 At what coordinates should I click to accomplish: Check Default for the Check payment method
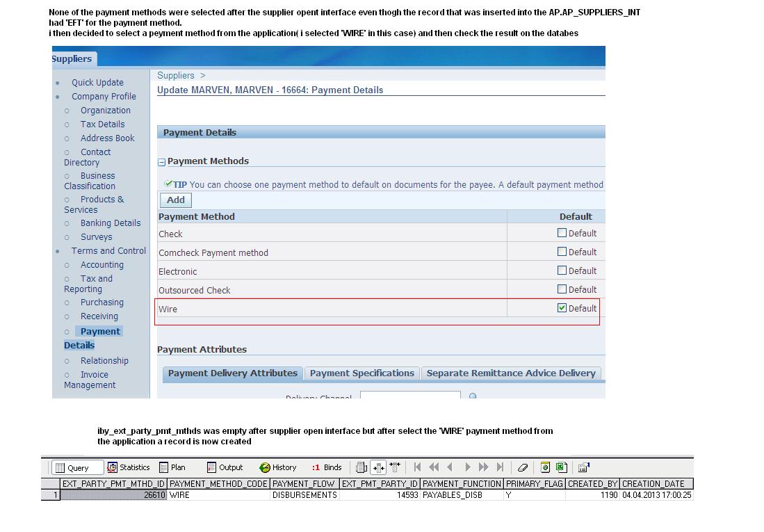tap(562, 233)
